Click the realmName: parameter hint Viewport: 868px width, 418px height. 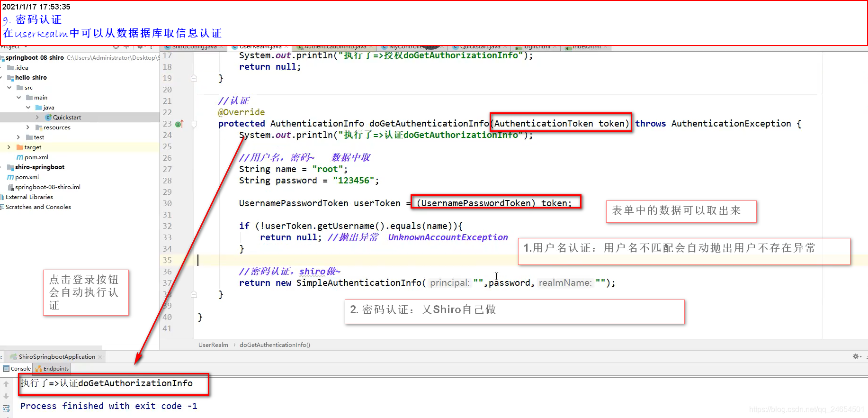point(565,283)
